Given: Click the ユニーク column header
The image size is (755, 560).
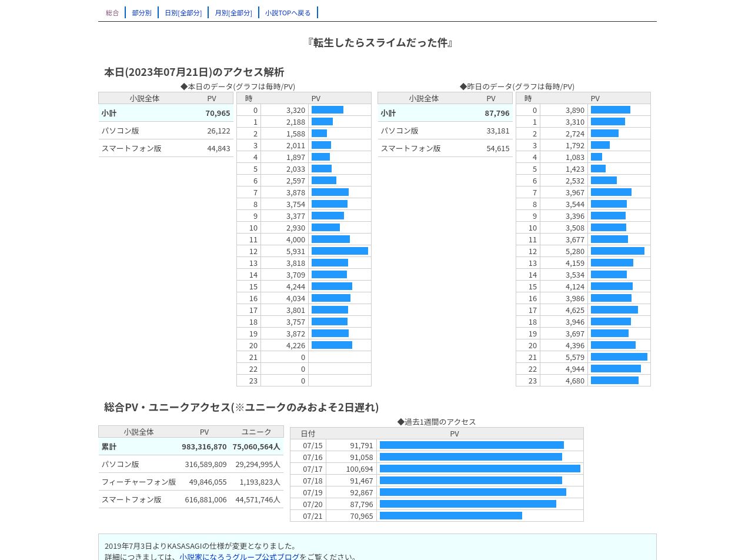Looking at the screenshot, I should click(256, 432).
